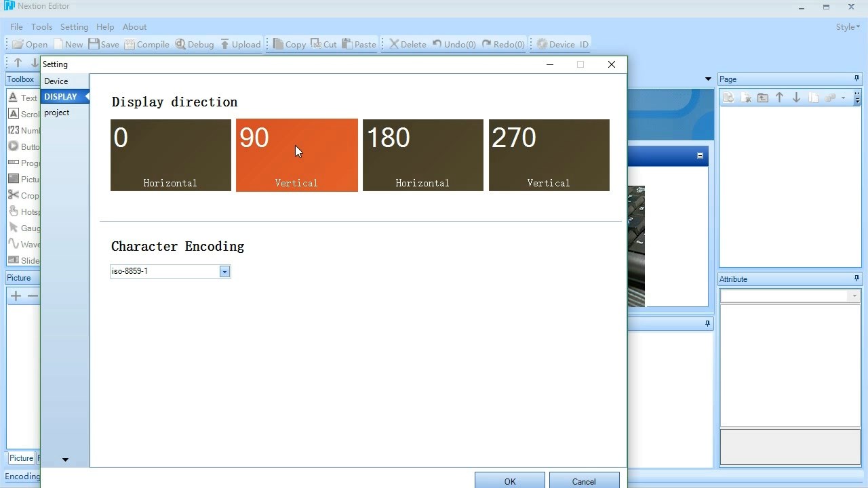Click copy page icon in Page panel
Screen dimensions: 868x488
813,98
